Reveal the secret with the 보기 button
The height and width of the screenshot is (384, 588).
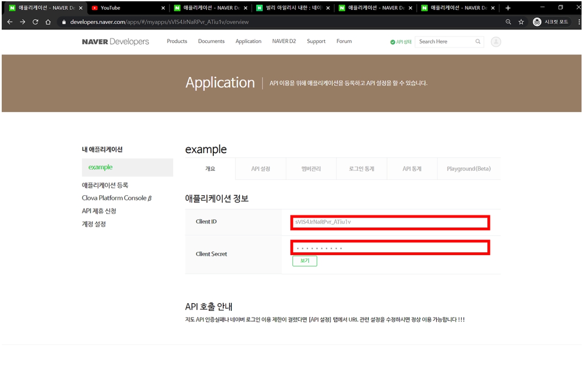(305, 261)
